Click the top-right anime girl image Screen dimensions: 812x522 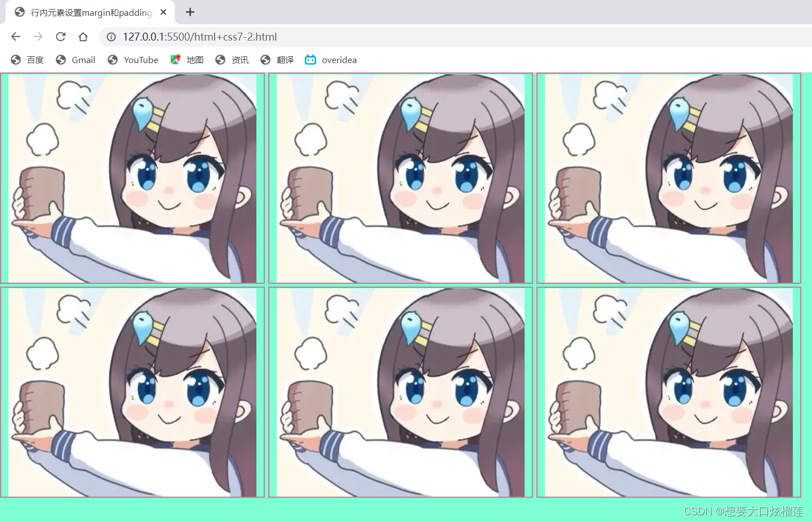669,178
